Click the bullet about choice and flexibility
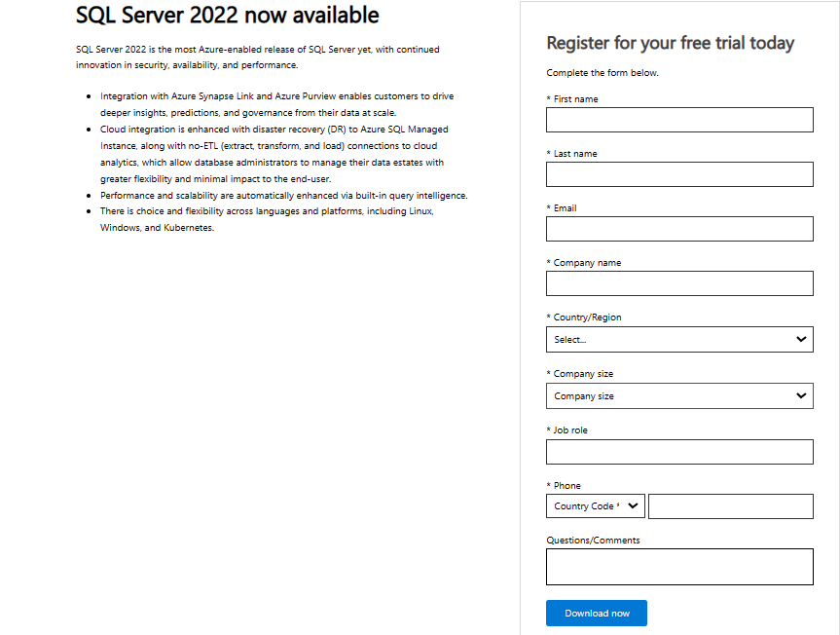840x635 pixels. [x=267, y=219]
